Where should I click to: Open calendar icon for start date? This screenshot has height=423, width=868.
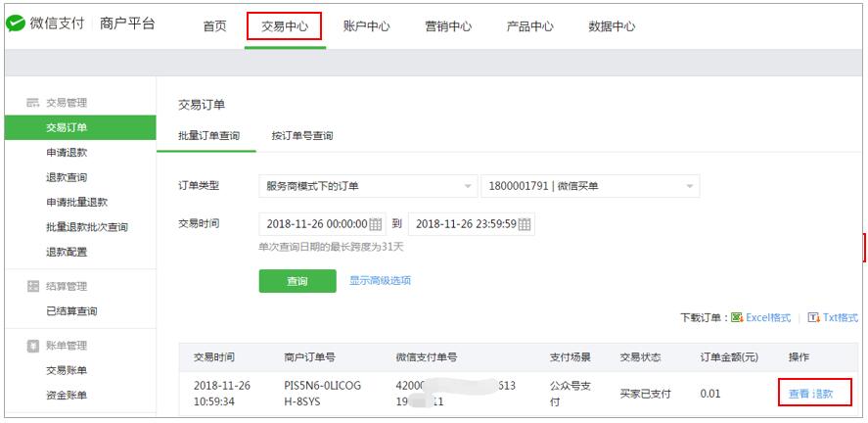(x=376, y=224)
